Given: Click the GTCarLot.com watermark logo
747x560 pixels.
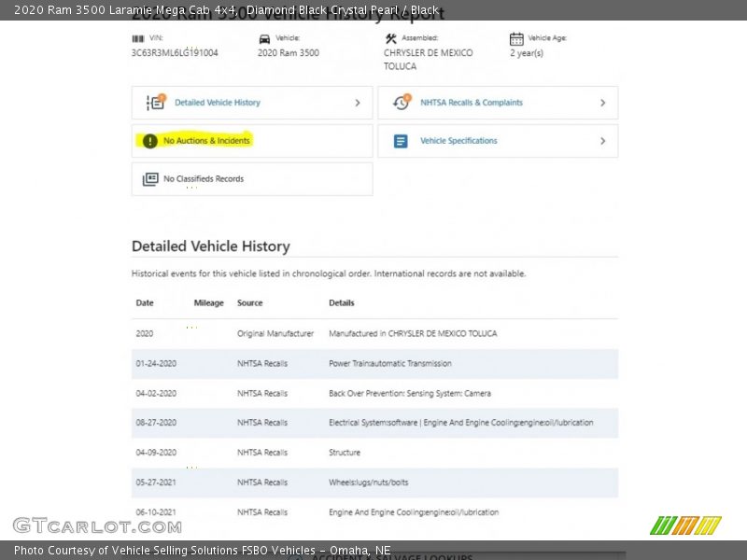Looking at the screenshot, I should pyautogui.click(x=84, y=525).
